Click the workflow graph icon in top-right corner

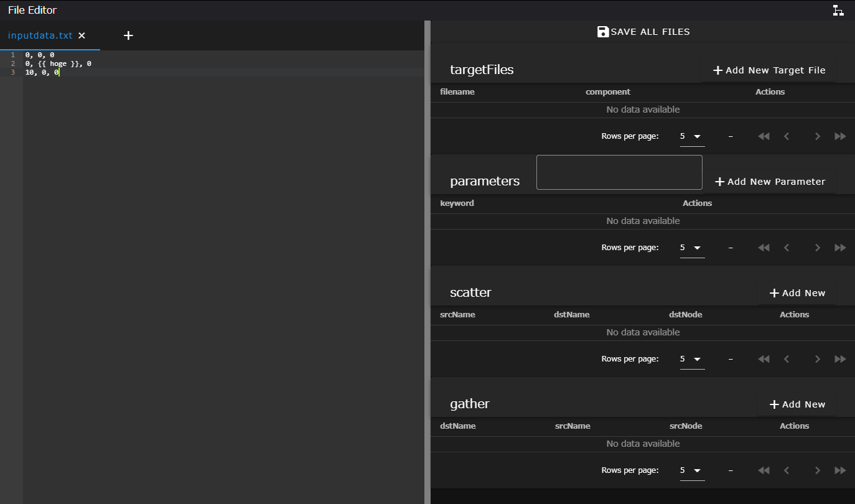pyautogui.click(x=838, y=10)
